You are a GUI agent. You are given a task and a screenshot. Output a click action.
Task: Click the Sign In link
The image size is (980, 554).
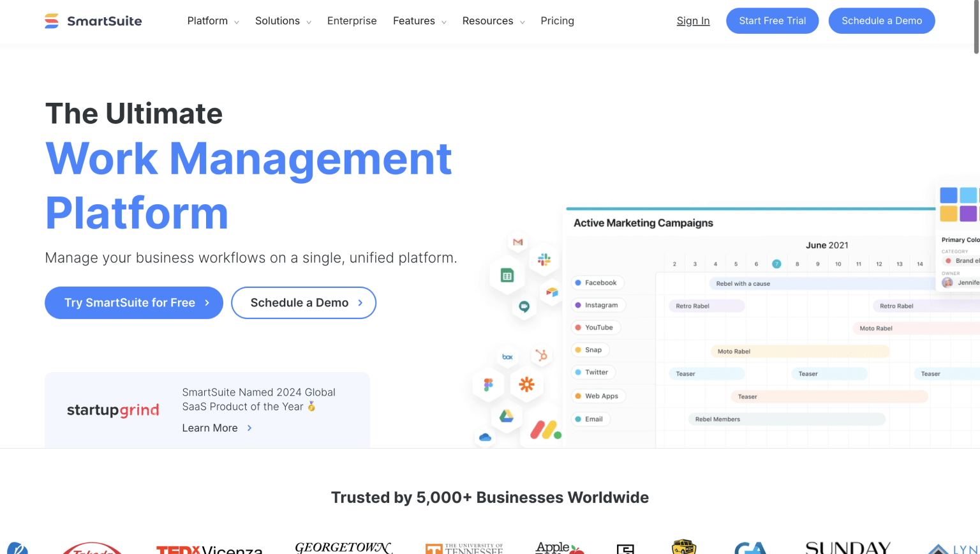(694, 21)
